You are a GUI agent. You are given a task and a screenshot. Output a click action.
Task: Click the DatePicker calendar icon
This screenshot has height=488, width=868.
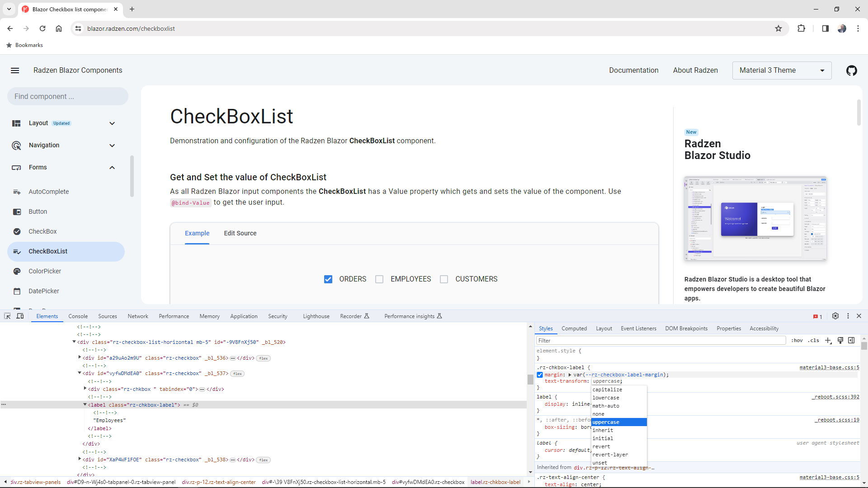[17, 291]
